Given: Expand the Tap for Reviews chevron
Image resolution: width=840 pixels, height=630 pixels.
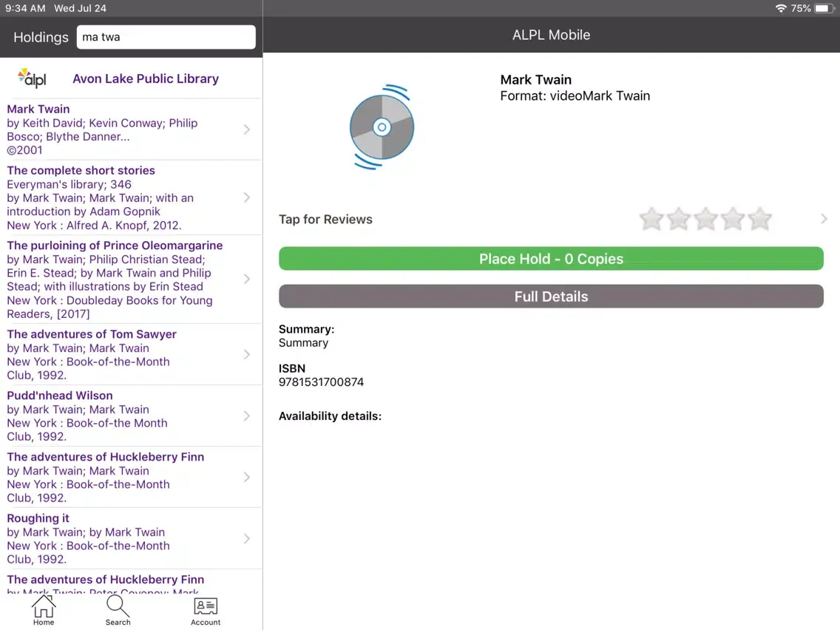Looking at the screenshot, I should [x=824, y=219].
